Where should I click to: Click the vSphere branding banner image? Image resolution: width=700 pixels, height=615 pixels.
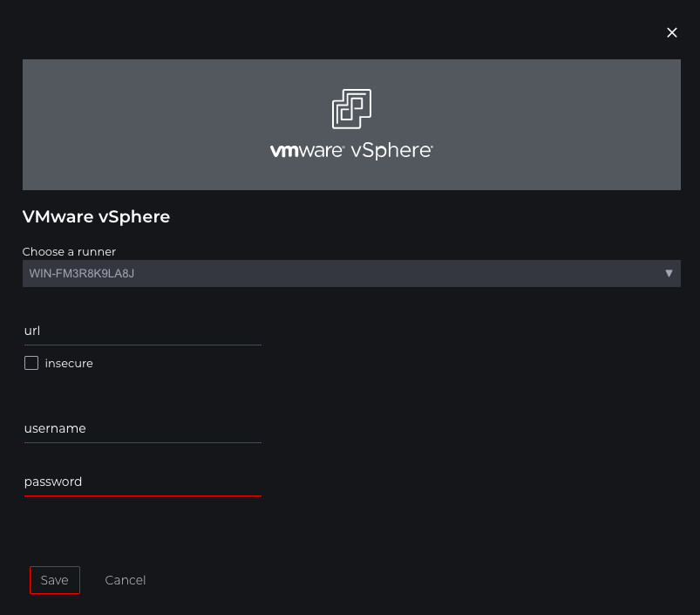351,124
